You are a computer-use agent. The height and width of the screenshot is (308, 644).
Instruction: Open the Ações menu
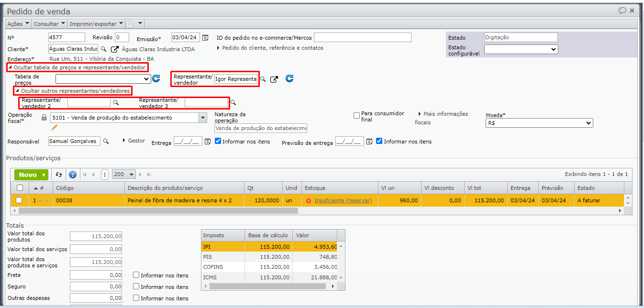coord(18,24)
